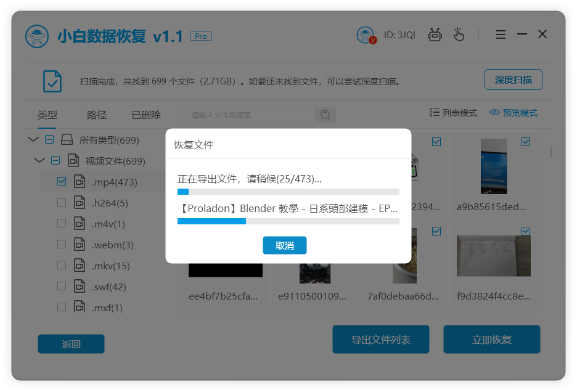Click the file icon next to .webm(3)
Screen dimensions: 577x392
pyautogui.click(x=80, y=245)
